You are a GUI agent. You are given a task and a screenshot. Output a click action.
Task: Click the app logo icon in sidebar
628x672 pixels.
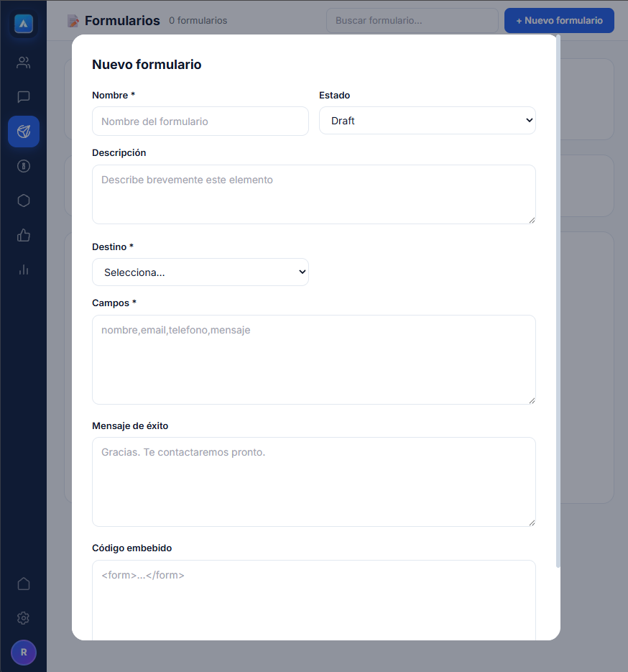(24, 24)
